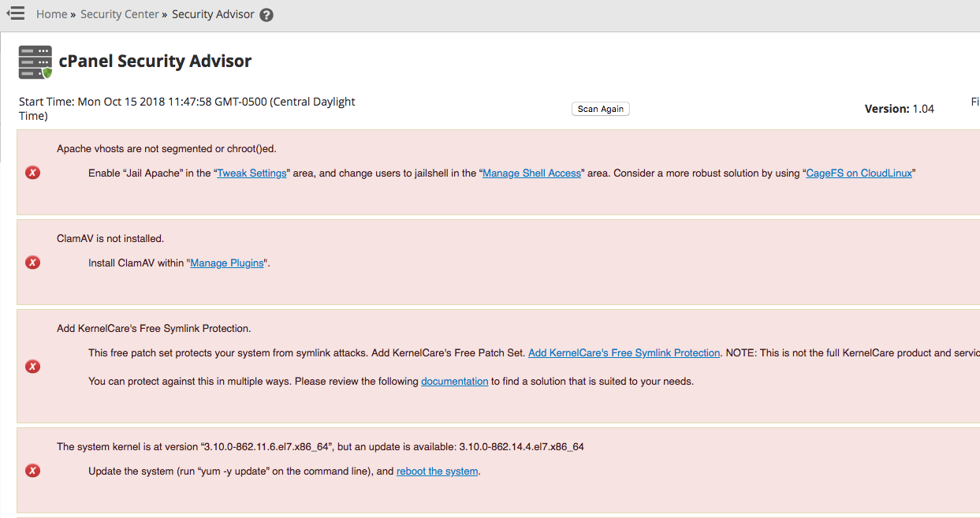Screen dimensions: 980x518
Task: Open CageFS on CloudLinux link
Action: (859, 173)
